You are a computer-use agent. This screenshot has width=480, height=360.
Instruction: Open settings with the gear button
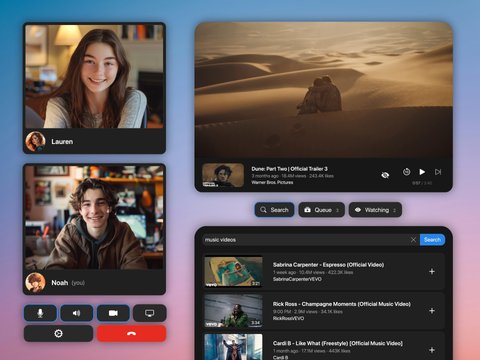point(58,333)
